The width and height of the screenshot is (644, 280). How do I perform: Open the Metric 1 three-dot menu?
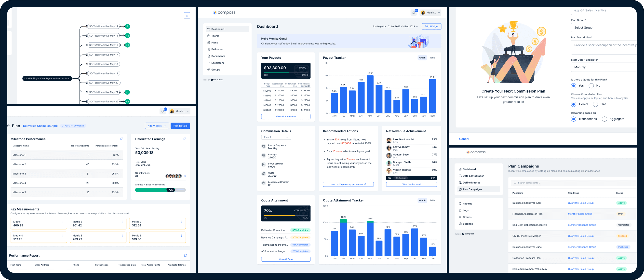(63, 222)
